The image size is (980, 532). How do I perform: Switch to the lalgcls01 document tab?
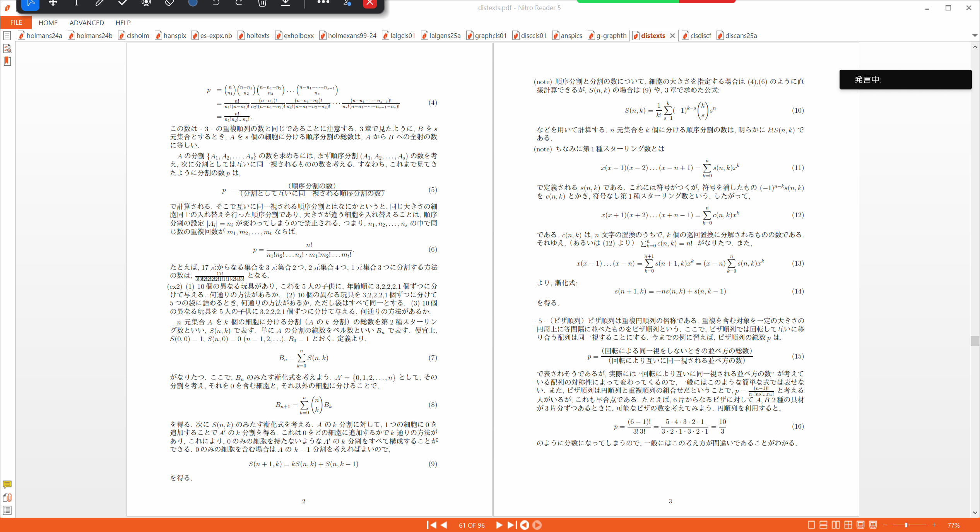tap(398, 36)
